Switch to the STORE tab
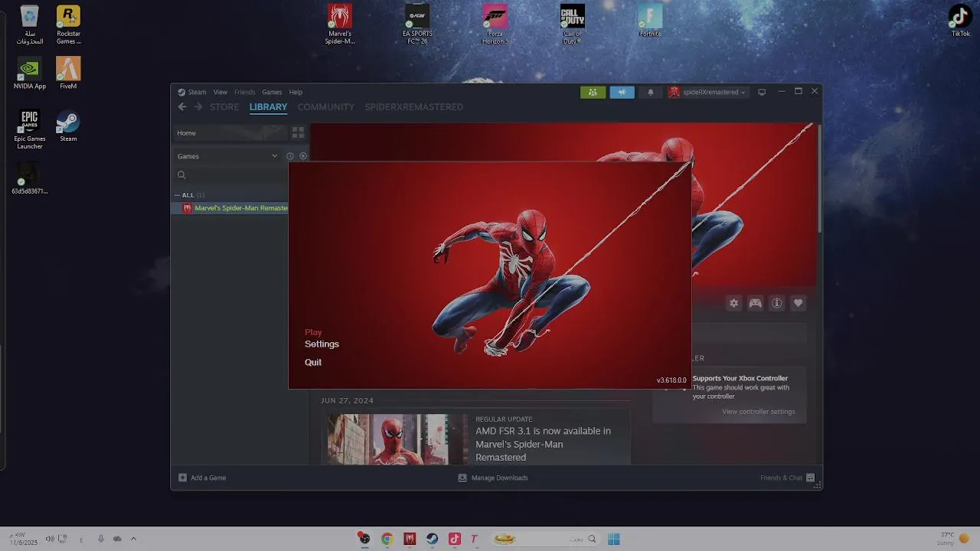Image resolution: width=980 pixels, height=551 pixels. (x=224, y=107)
